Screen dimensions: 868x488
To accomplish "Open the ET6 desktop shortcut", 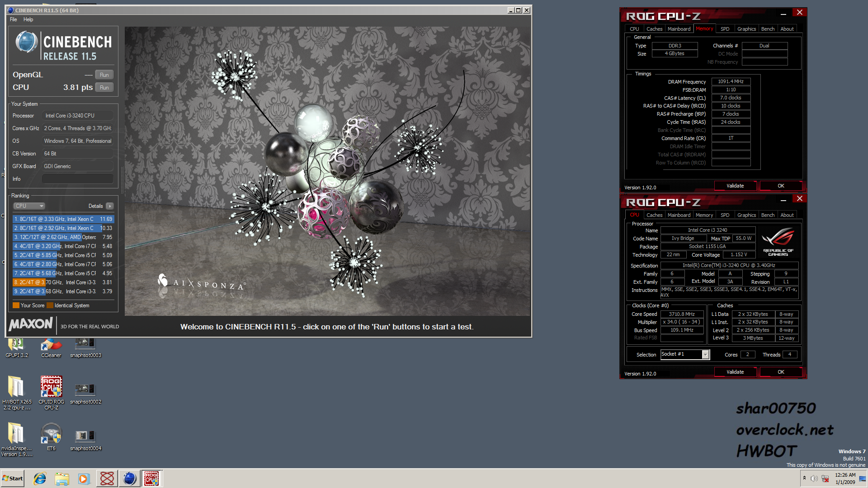I will (x=51, y=436).
